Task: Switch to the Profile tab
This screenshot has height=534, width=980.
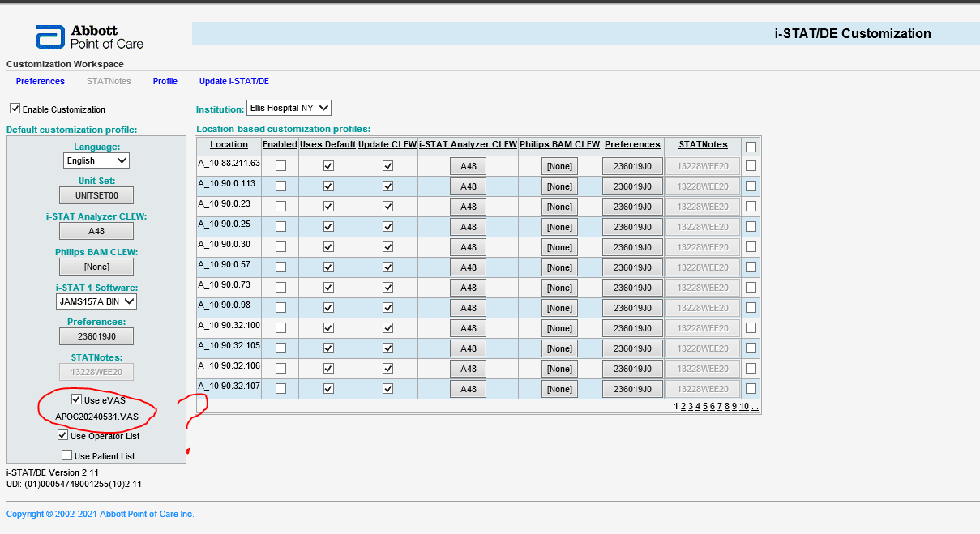Action: click(165, 81)
